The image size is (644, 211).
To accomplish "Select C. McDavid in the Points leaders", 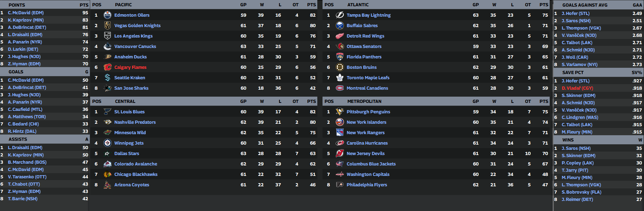I will [26, 13].
